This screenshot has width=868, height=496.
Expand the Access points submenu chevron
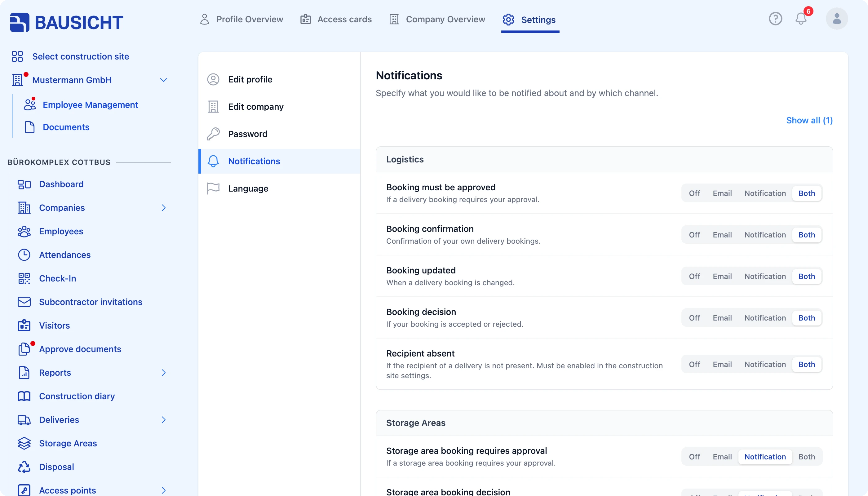163,490
